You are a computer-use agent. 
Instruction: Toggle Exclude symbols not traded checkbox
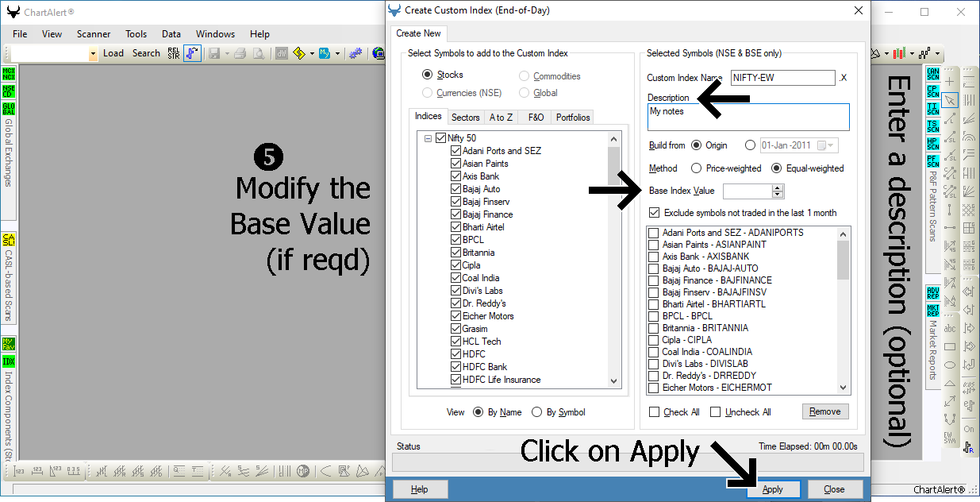pyautogui.click(x=654, y=213)
